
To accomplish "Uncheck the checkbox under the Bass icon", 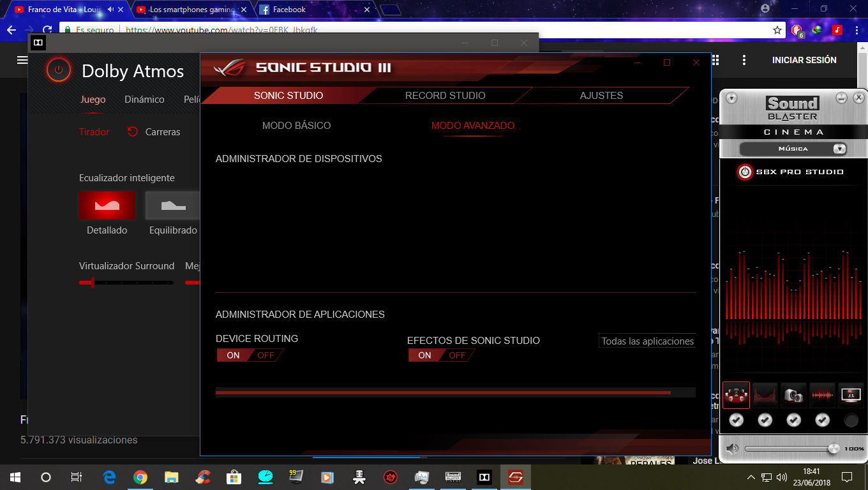I will 793,420.
